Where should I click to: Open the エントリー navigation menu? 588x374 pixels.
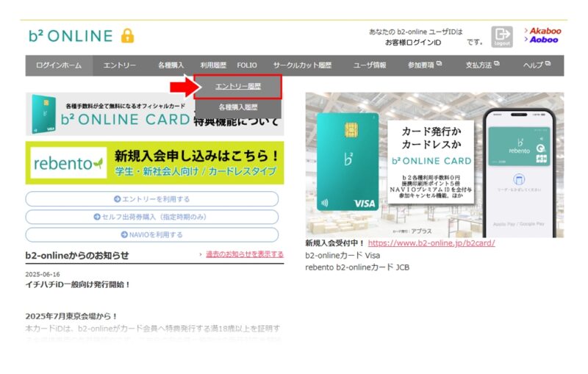click(x=119, y=65)
